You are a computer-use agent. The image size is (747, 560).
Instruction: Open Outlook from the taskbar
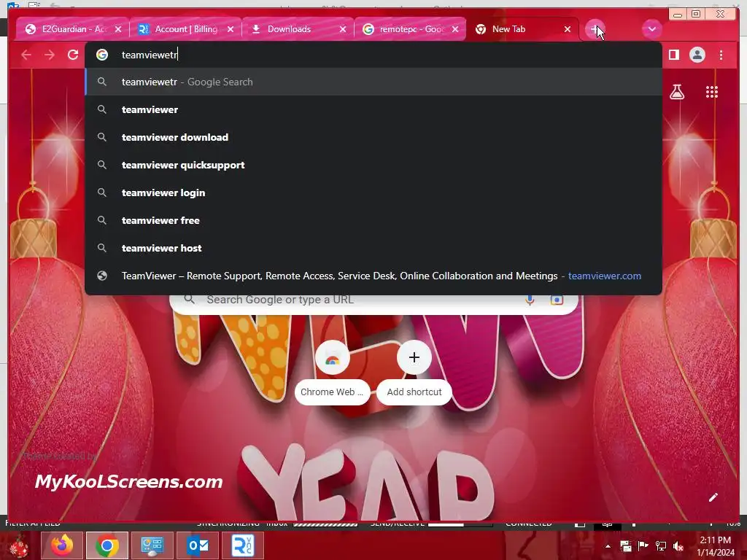point(198,545)
